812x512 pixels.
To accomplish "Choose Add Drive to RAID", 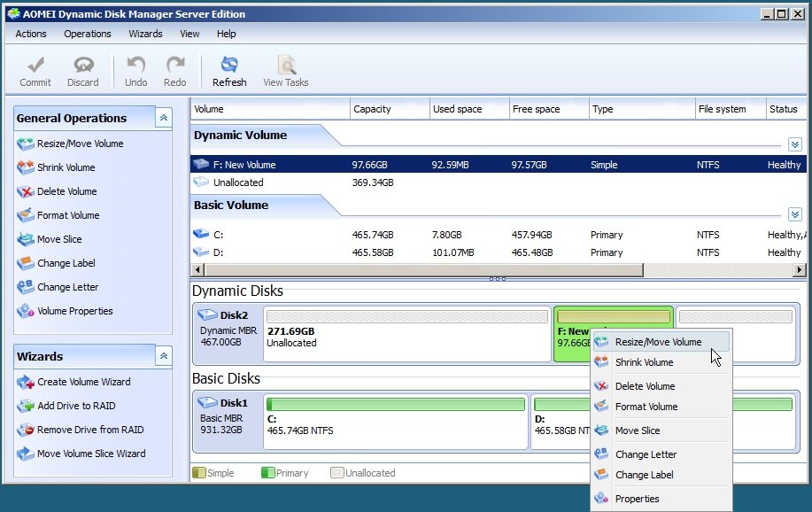I will [75, 406].
